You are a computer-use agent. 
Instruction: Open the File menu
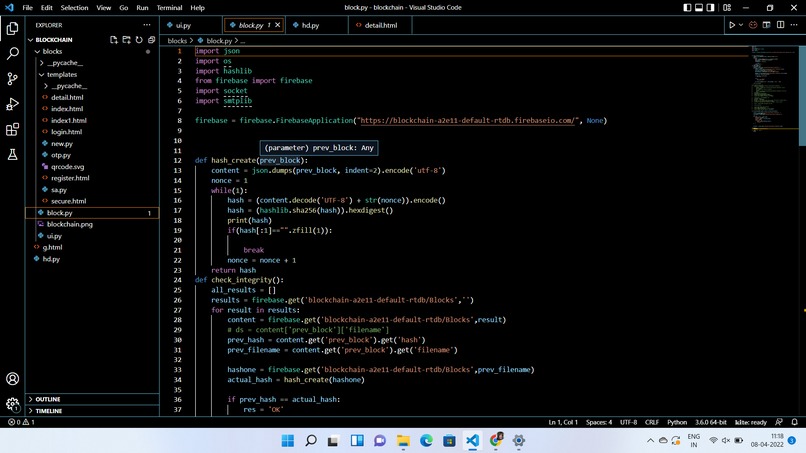pos(28,8)
